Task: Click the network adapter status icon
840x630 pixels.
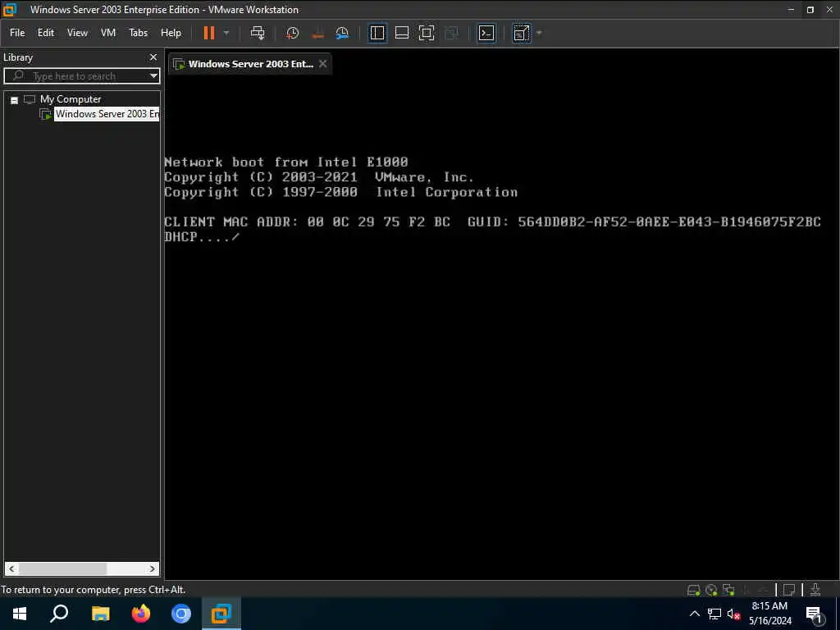Action: tap(728, 591)
